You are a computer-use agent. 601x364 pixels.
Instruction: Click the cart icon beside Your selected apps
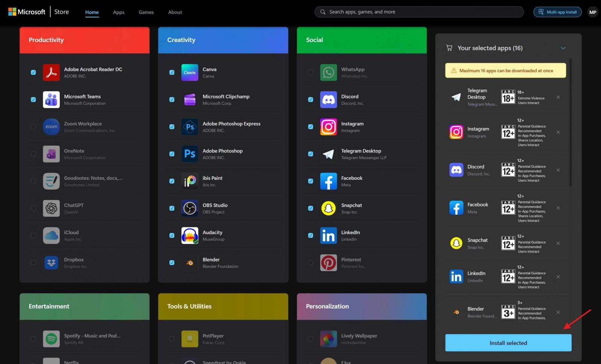[449, 48]
